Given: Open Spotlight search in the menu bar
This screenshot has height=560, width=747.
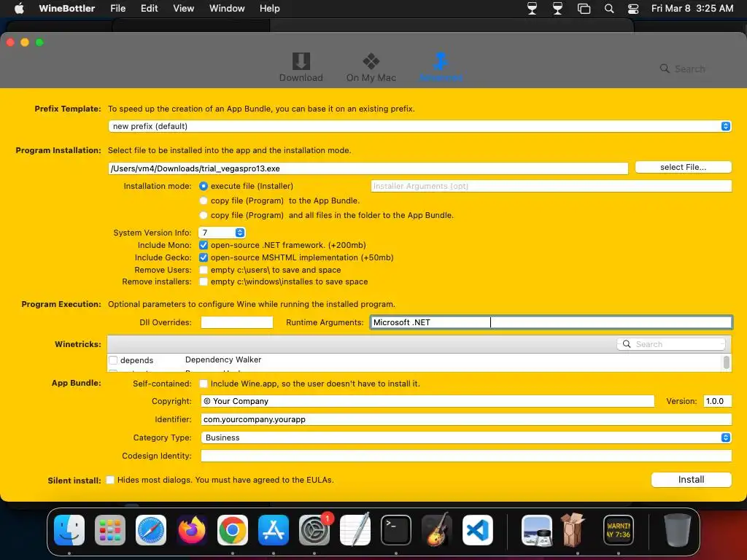Looking at the screenshot, I should pos(609,9).
